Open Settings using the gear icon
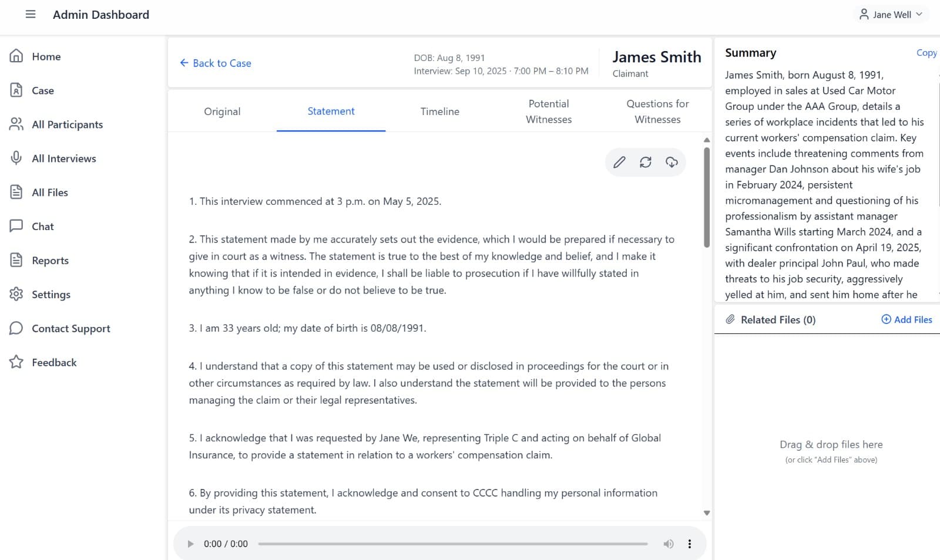The height and width of the screenshot is (560, 940). tap(16, 294)
